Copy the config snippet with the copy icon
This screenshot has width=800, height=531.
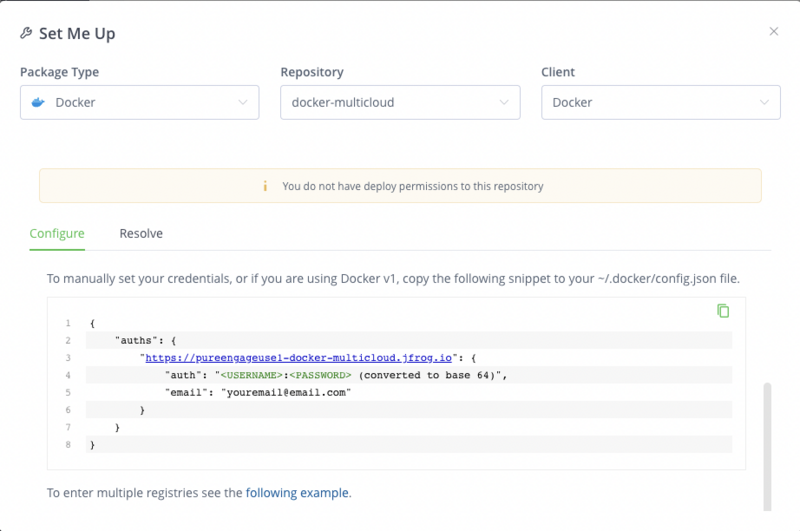pyautogui.click(x=723, y=311)
